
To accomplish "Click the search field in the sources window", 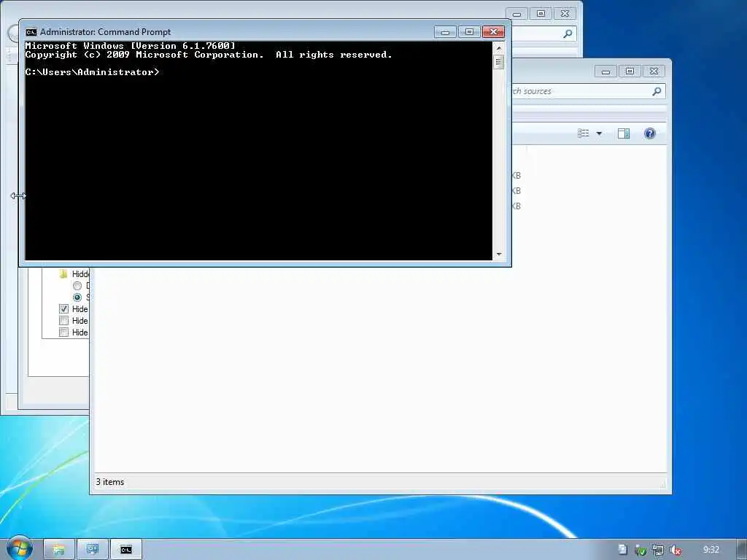I will [589, 91].
